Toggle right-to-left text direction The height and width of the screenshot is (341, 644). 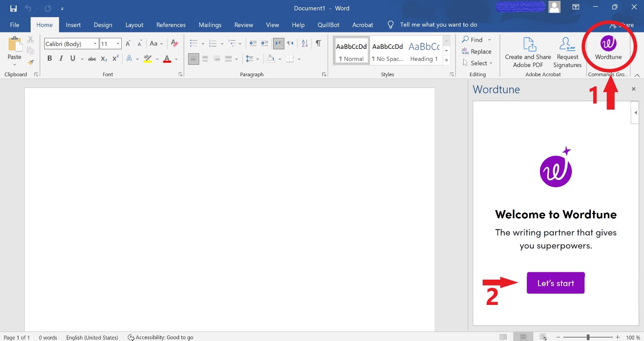tap(290, 44)
